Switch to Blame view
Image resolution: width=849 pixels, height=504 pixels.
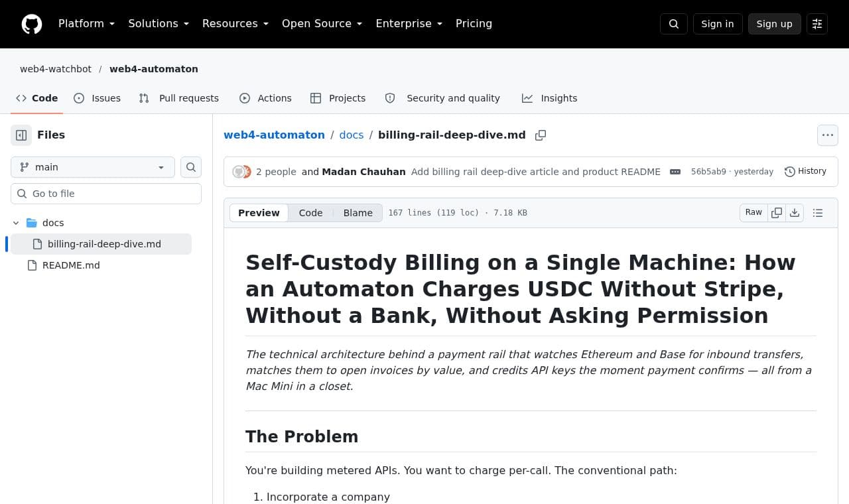[358, 213]
